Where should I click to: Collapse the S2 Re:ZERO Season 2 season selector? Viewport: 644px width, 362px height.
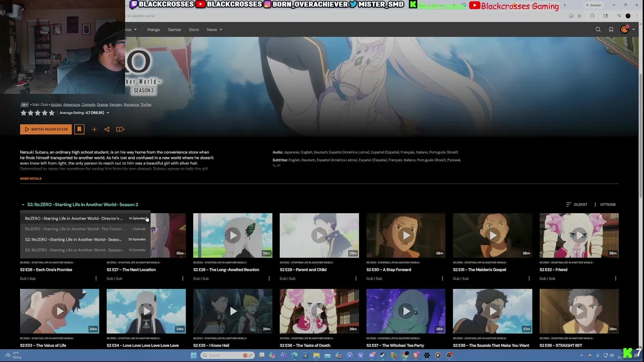[79, 205]
